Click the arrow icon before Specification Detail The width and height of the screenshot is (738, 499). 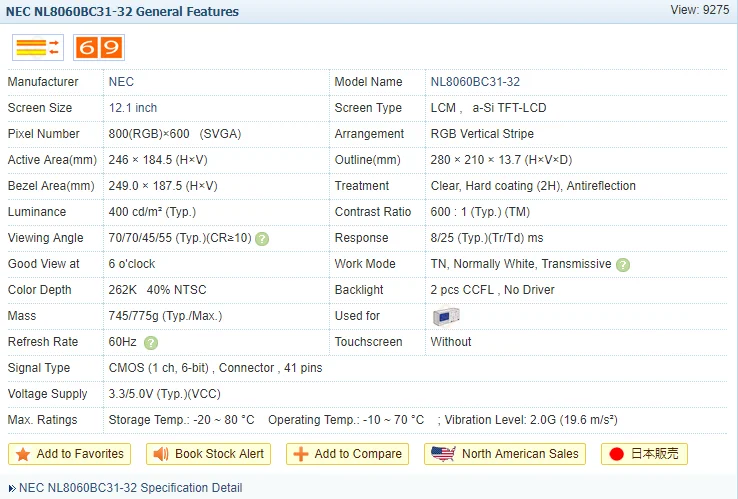12,489
